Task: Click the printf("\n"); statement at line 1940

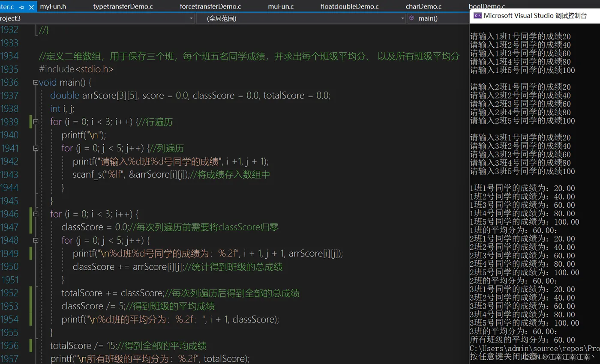Action: click(84, 135)
